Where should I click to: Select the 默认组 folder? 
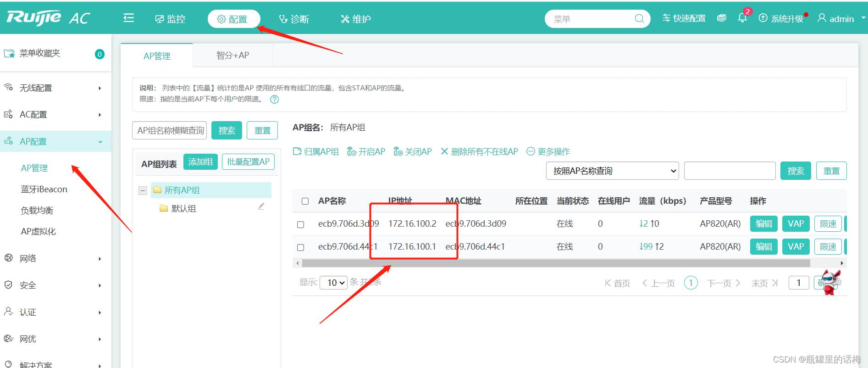(x=178, y=208)
